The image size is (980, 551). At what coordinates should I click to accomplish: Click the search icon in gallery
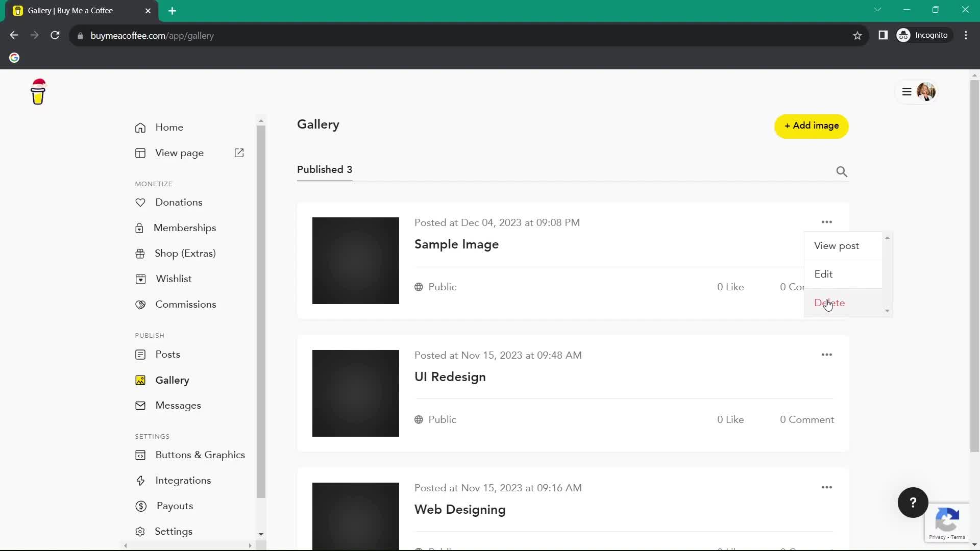pos(842,171)
